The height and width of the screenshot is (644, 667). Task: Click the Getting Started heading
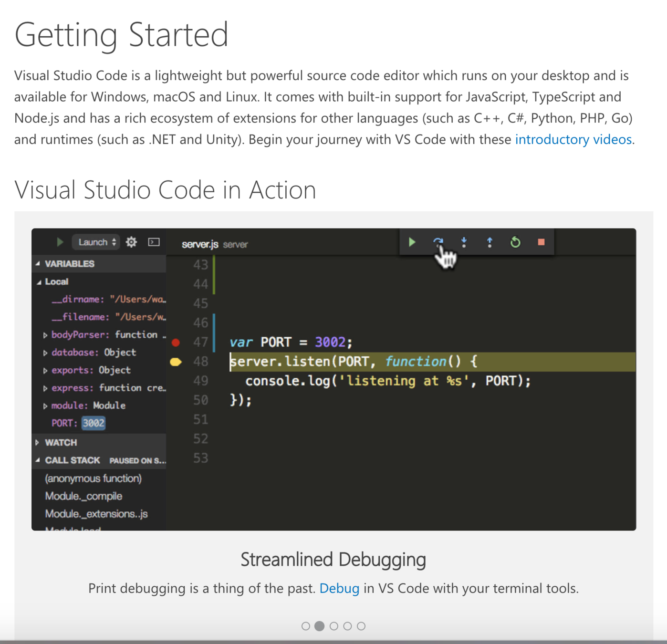(x=122, y=35)
